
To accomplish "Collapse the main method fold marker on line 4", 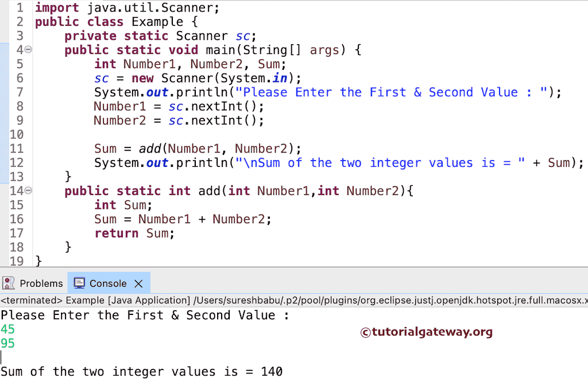I will (27, 50).
